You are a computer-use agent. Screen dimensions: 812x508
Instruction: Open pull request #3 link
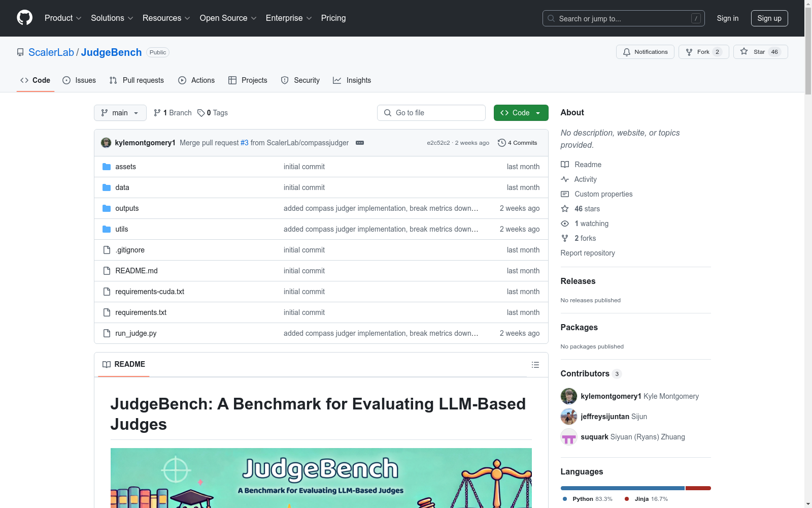pyautogui.click(x=245, y=143)
